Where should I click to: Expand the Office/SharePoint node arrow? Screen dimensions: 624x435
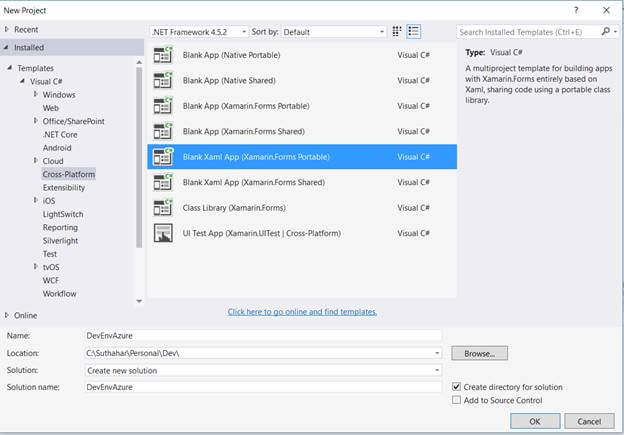click(35, 121)
